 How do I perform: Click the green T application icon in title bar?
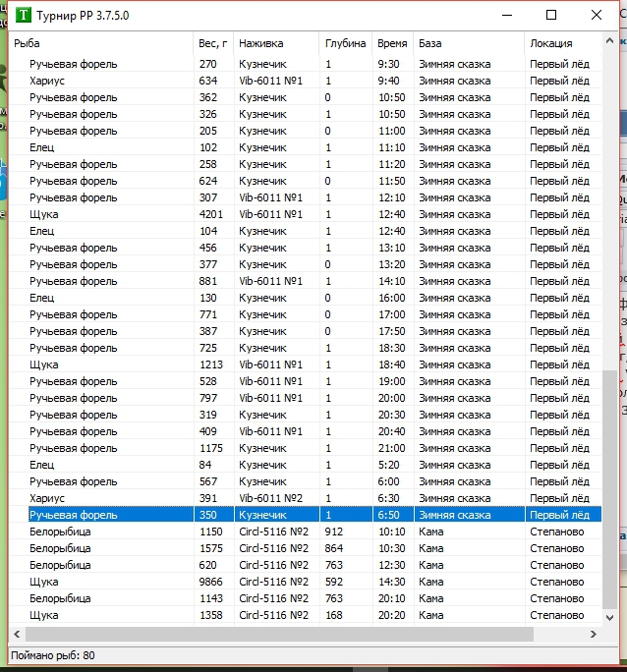24,16
